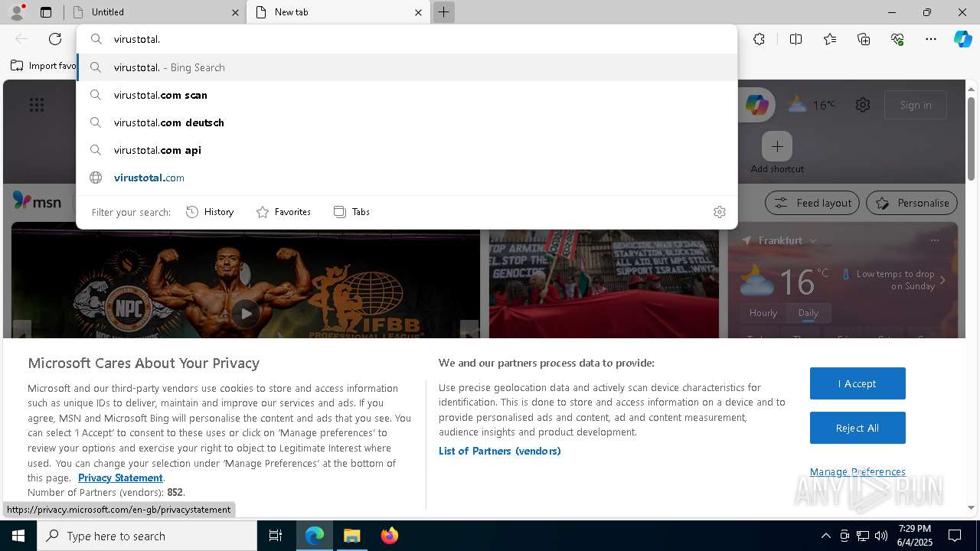
Task: Open the tab actions menu icon
Action: (x=46, y=12)
